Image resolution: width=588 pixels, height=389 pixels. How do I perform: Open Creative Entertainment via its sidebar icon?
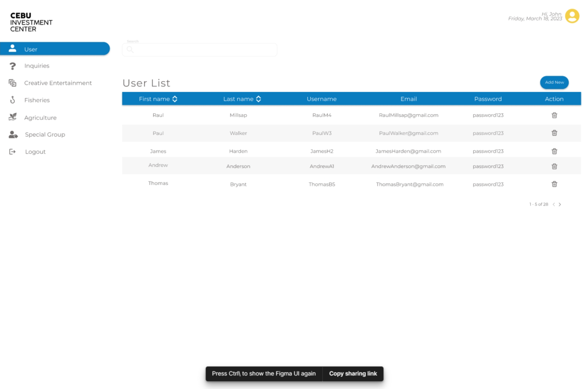(x=12, y=83)
